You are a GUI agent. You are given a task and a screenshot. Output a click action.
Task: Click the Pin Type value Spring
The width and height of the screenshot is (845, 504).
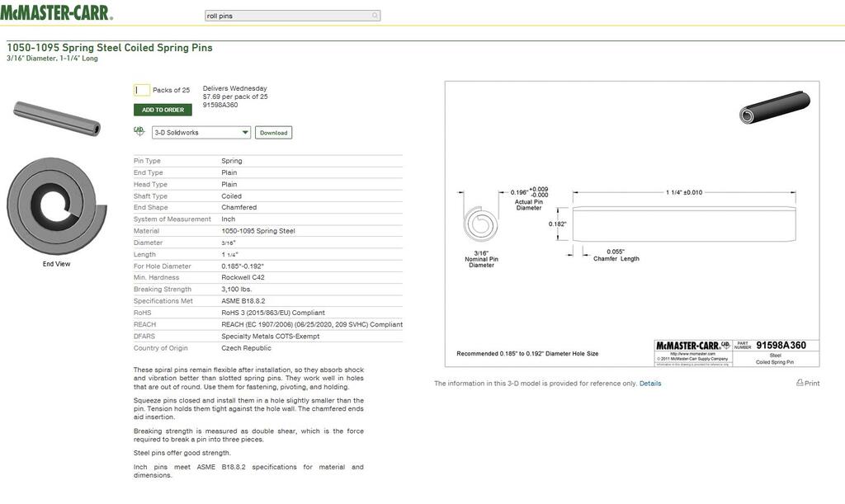click(232, 161)
